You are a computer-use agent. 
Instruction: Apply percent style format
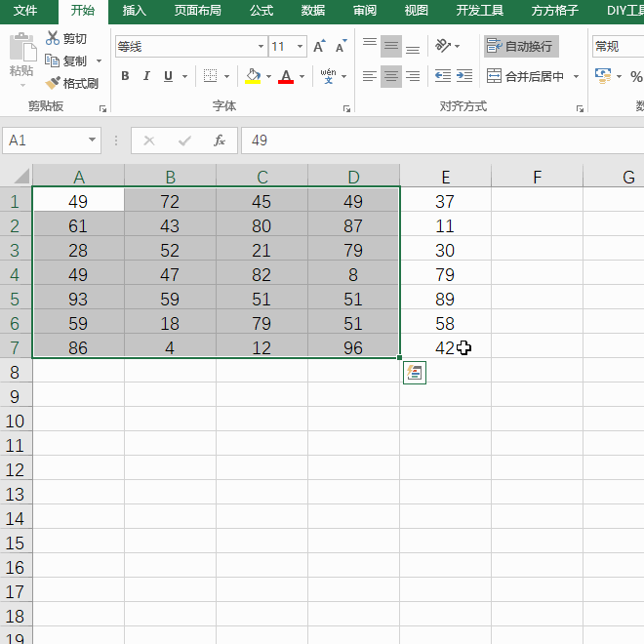(x=636, y=76)
